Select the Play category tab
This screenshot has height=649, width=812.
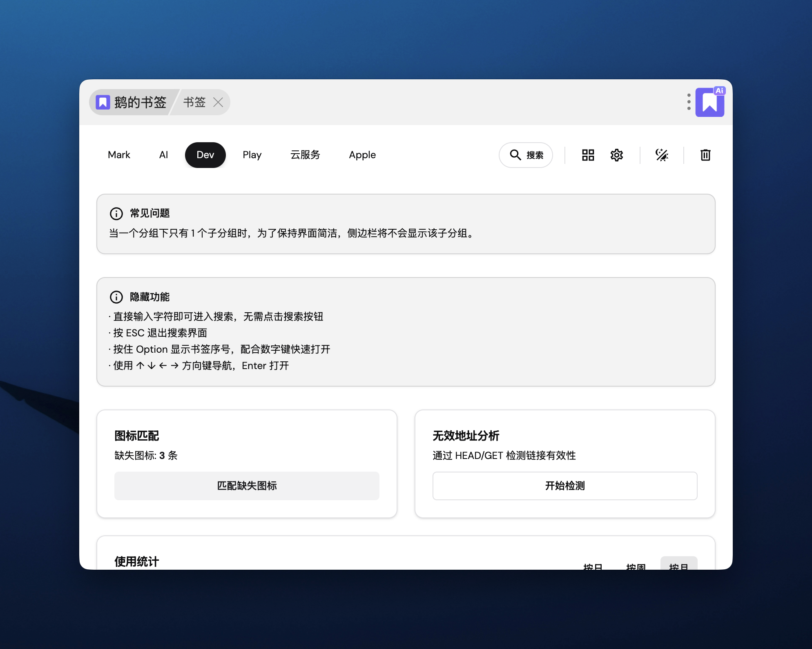coord(252,155)
